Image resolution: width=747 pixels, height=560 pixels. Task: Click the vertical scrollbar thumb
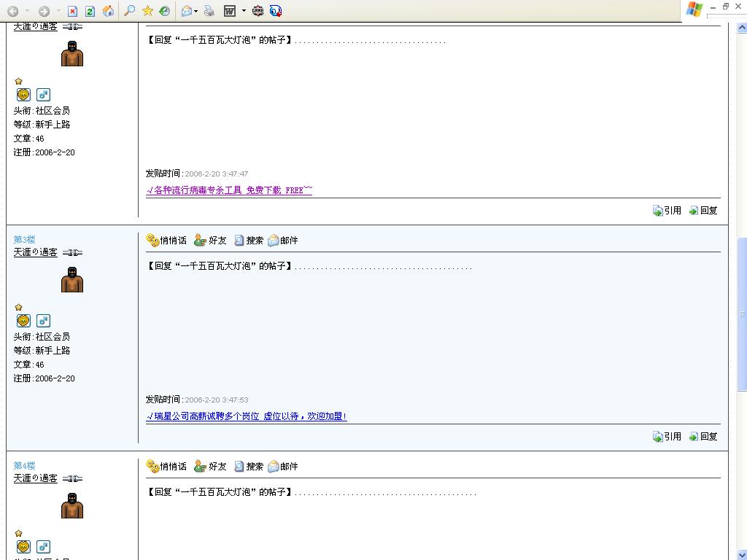click(x=742, y=314)
